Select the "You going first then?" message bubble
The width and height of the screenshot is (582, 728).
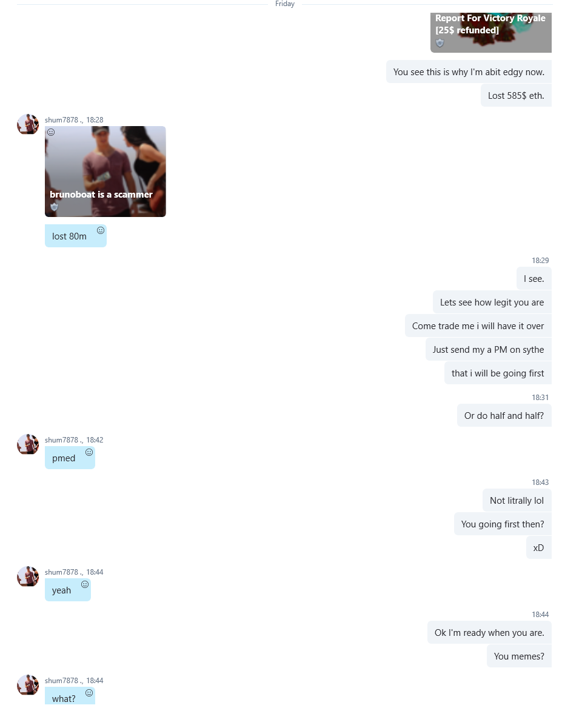503,524
